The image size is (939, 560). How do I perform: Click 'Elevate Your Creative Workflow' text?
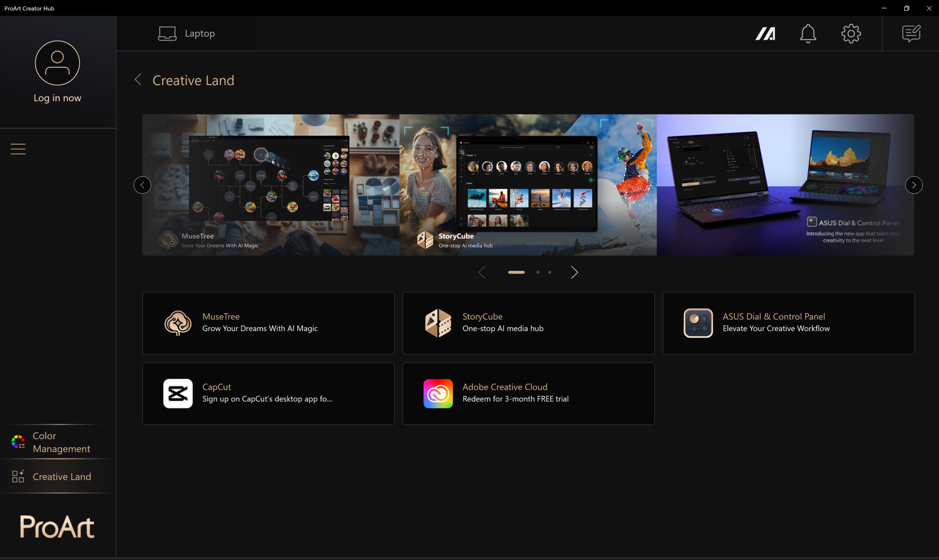pyautogui.click(x=776, y=328)
